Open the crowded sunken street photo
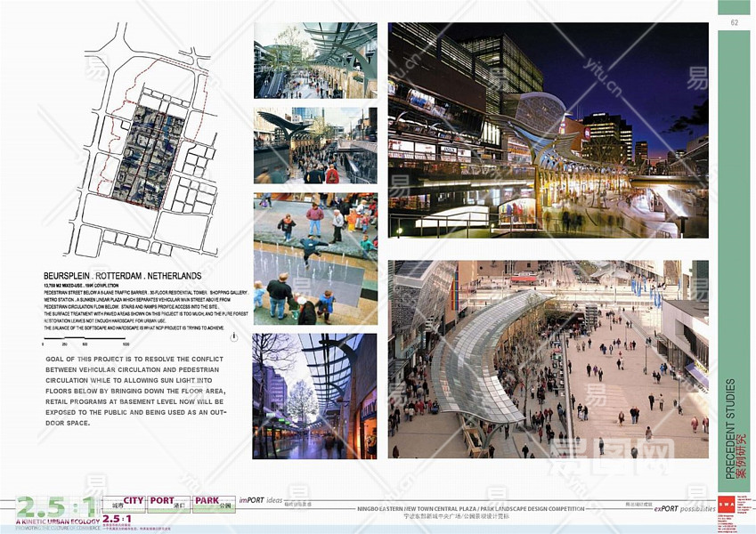The image size is (756, 534). pyautogui.click(x=315, y=145)
